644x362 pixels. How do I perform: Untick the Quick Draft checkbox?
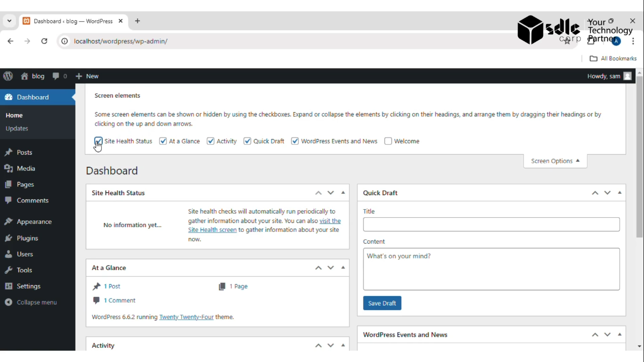pos(247,141)
